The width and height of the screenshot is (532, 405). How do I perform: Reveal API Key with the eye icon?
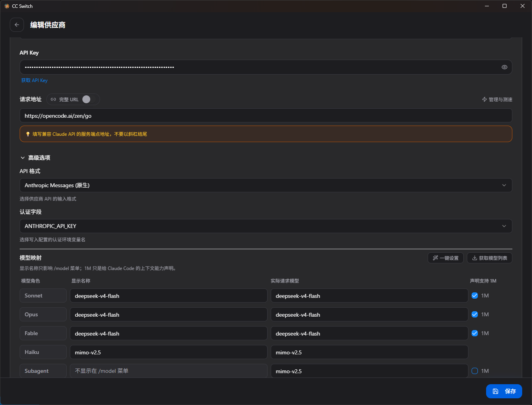pyautogui.click(x=504, y=67)
